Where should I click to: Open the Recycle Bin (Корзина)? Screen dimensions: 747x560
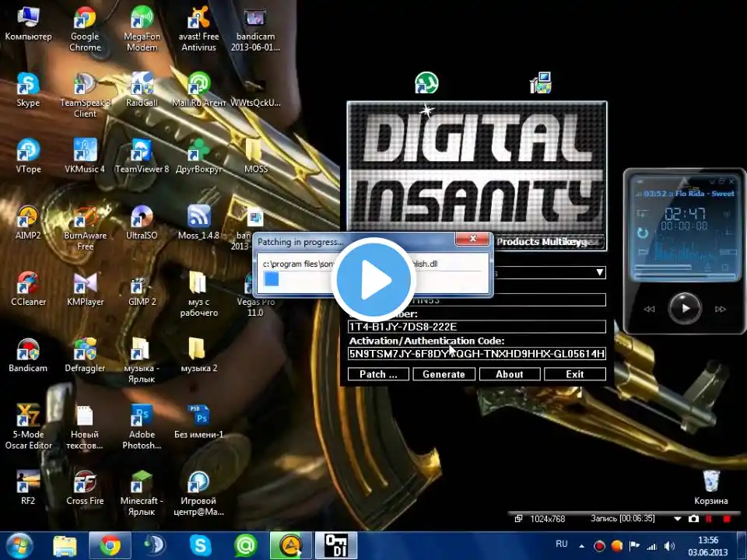click(711, 482)
